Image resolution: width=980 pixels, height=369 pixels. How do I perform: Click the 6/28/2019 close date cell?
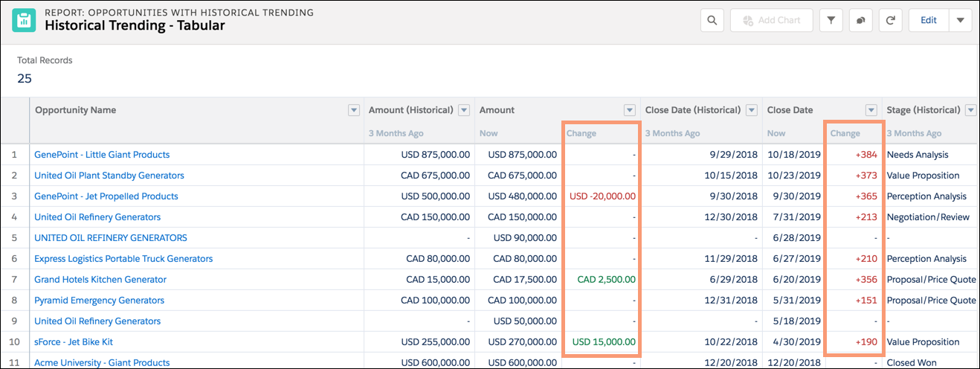[x=798, y=238]
